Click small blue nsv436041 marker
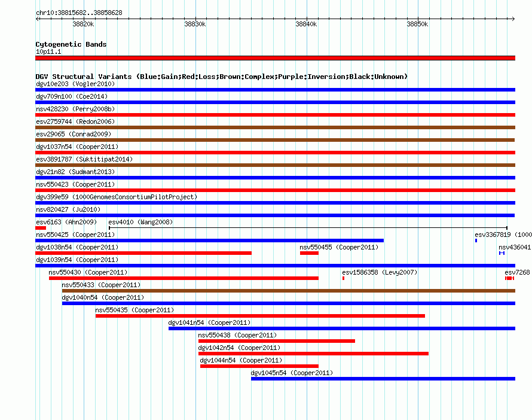Screen dimensions: 532x420 pyautogui.click(x=502, y=253)
